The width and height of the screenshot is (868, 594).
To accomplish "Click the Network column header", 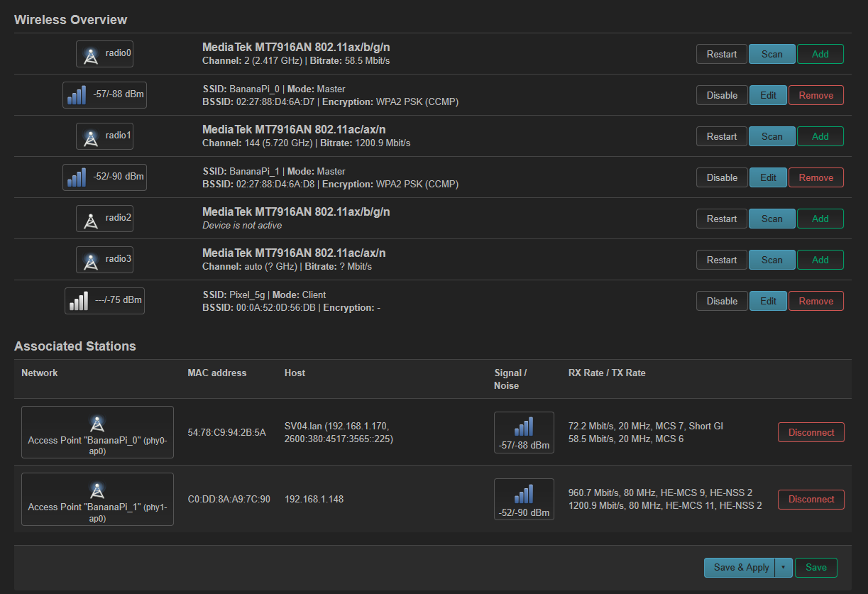I will click(x=40, y=373).
